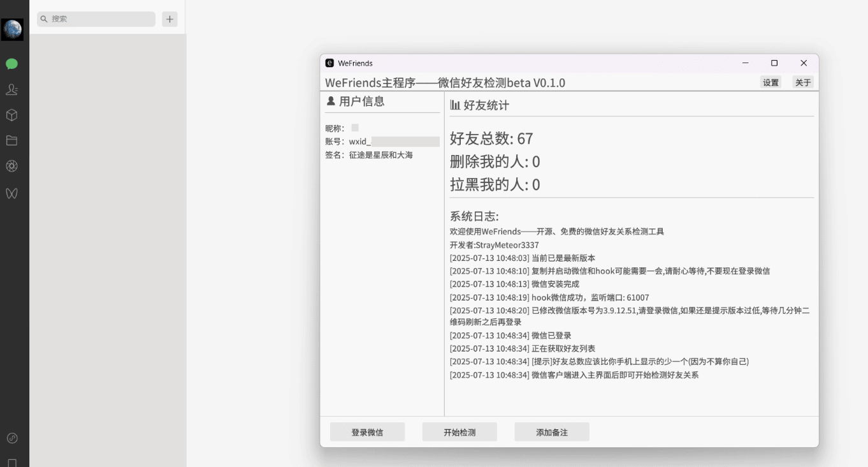Image resolution: width=868 pixels, height=467 pixels.
Task: Start detection with 开始检测
Action: pyautogui.click(x=459, y=432)
